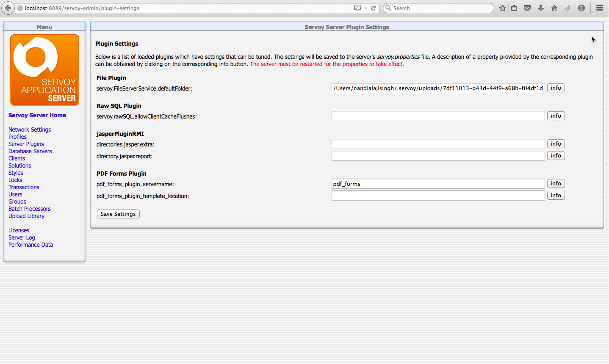This screenshot has height=364, width=609.
Task: Open Batch Processors link
Action: point(30,209)
